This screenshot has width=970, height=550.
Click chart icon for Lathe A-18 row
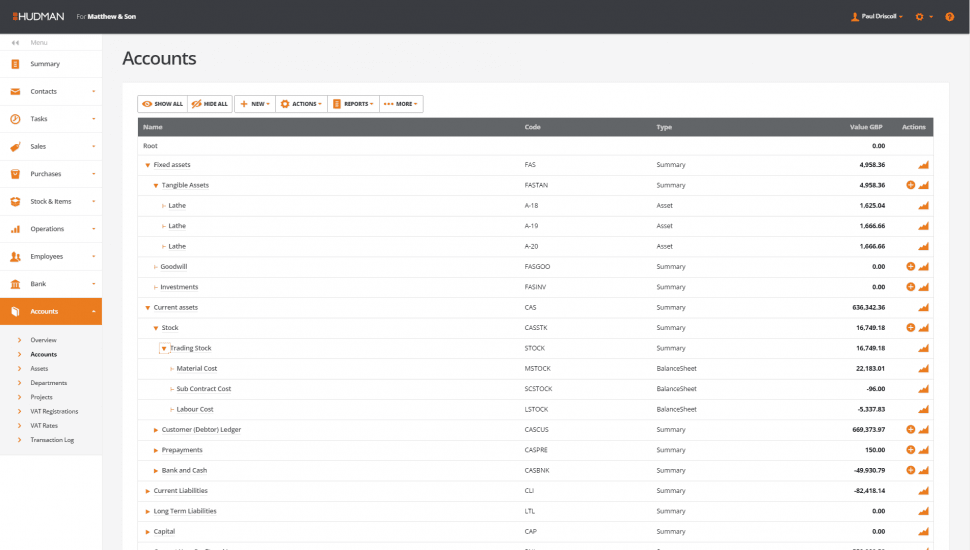pyautogui.click(x=923, y=206)
